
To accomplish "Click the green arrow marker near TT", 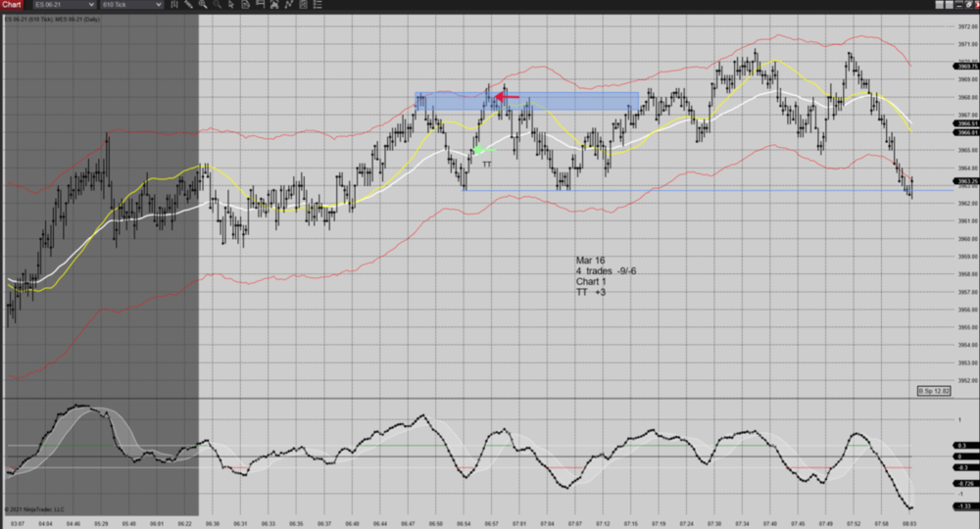I will pyautogui.click(x=479, y=150).
